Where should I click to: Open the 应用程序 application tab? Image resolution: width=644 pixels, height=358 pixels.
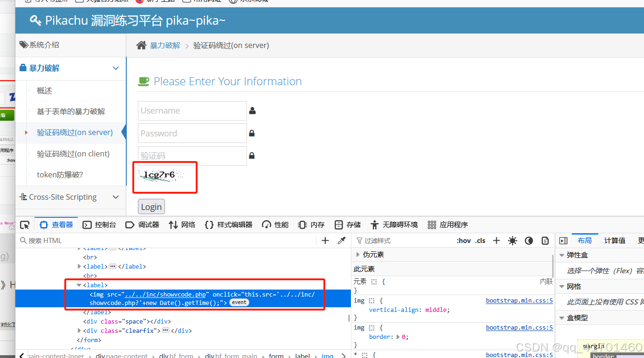pos(448,225)
